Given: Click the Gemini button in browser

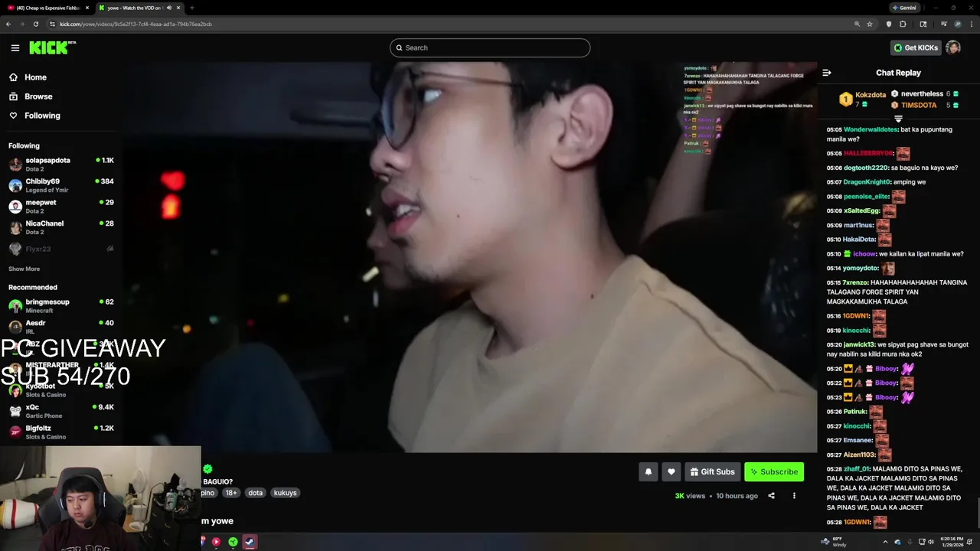Looking at the screenshot, I should 903,8.
